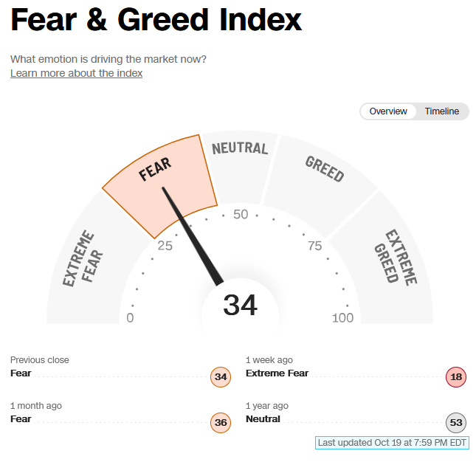Click the Extreme Fear label under 1 week ago
The image size is (476, 462).
click(277, 373)
